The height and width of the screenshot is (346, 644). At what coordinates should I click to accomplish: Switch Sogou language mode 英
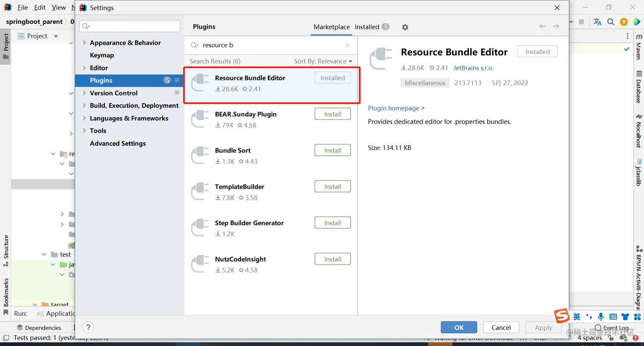577,316
